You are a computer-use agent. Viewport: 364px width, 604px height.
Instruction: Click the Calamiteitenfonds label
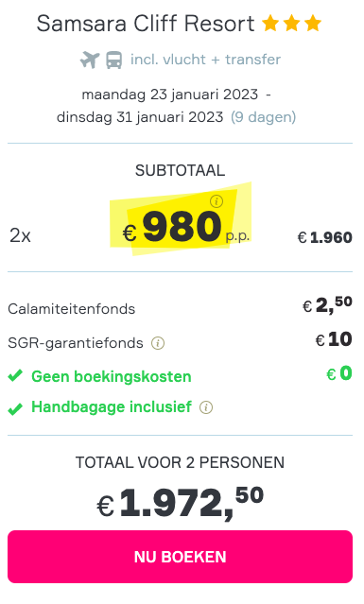tap(72, 309)
